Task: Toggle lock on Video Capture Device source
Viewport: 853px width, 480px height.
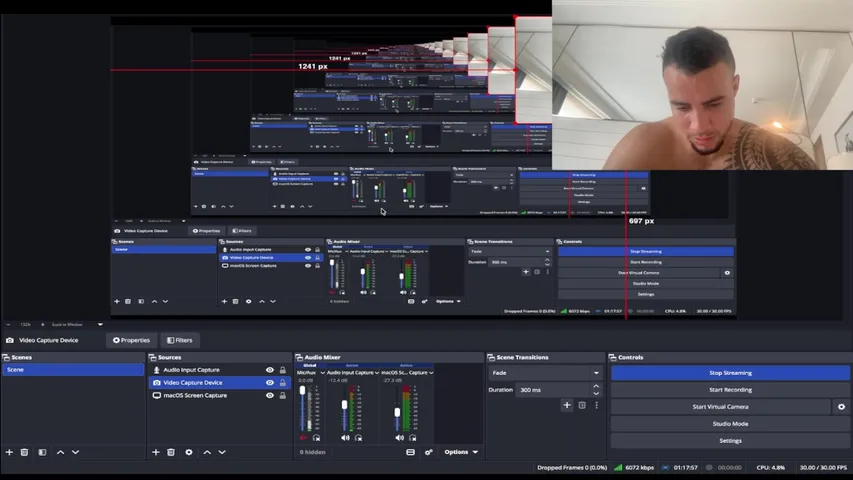Action: pyautogui.click(x=283, y=383)
